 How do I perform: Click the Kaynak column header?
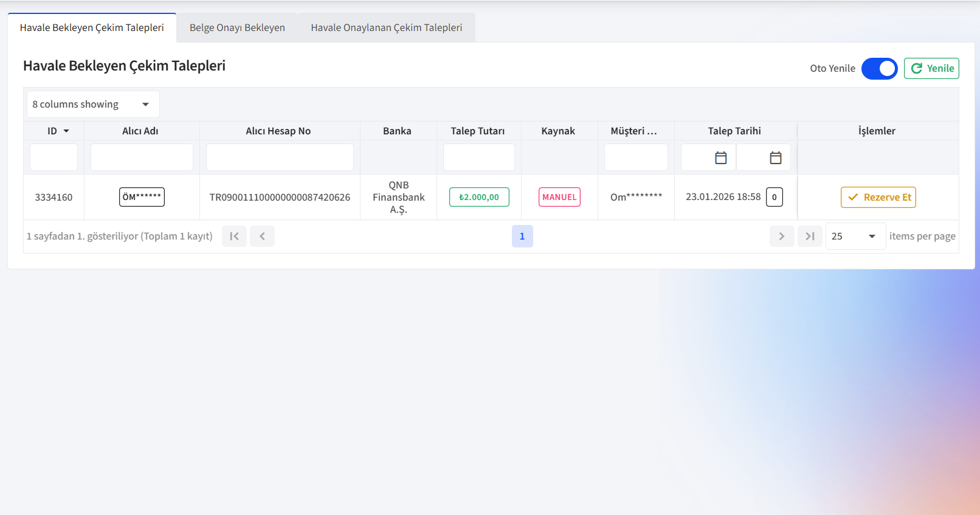click(558, 131)
